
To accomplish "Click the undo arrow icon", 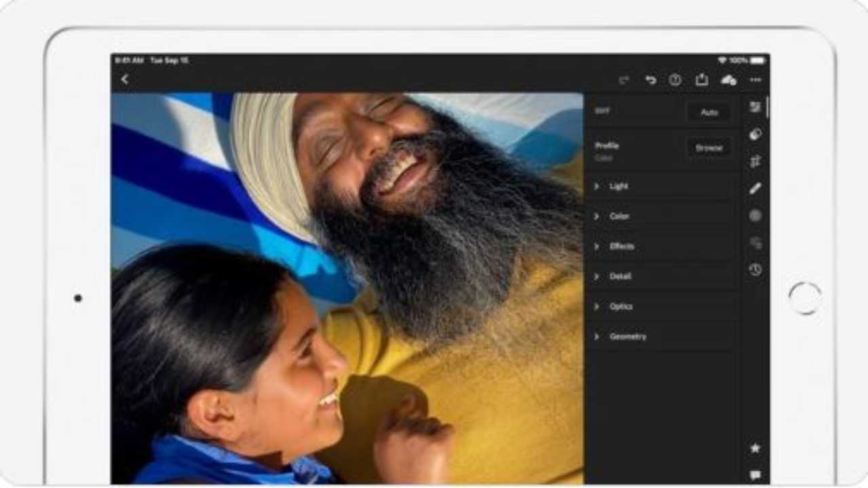I will [x=650, y=80].
